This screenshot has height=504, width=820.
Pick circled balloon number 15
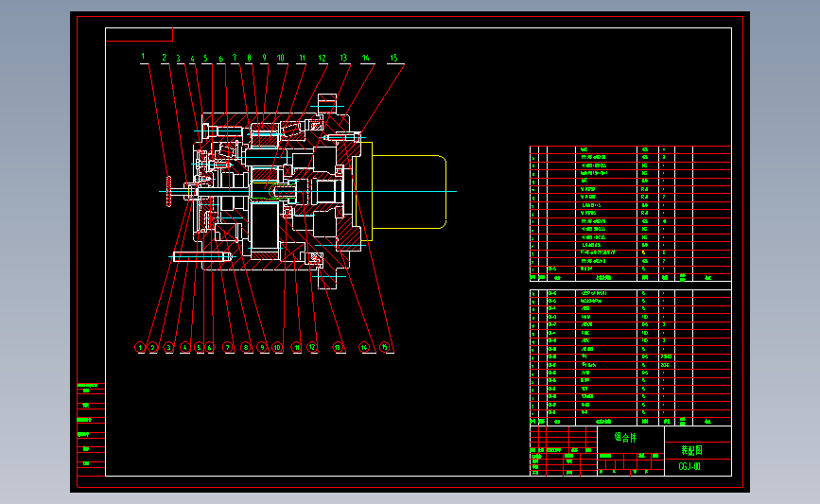click(384, 347)
